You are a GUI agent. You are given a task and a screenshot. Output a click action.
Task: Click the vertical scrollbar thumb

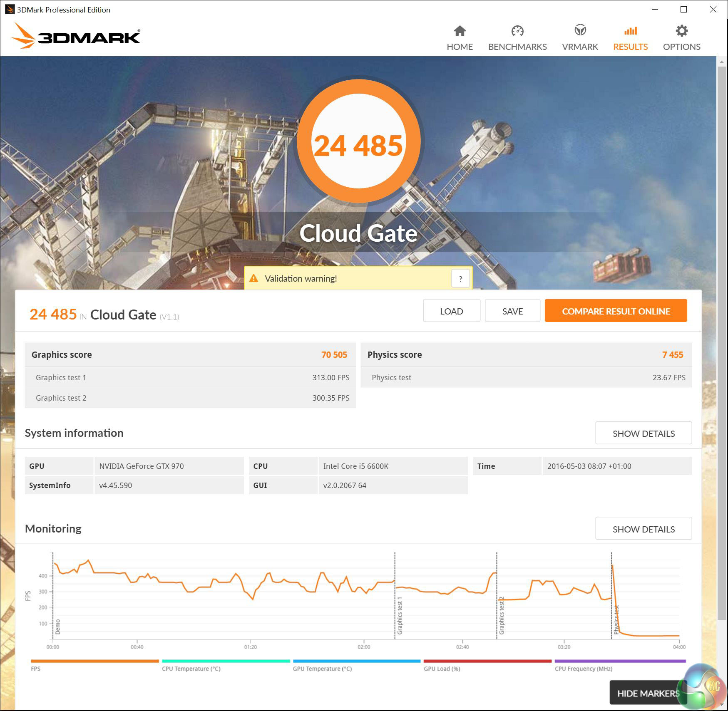pos(722,343)
